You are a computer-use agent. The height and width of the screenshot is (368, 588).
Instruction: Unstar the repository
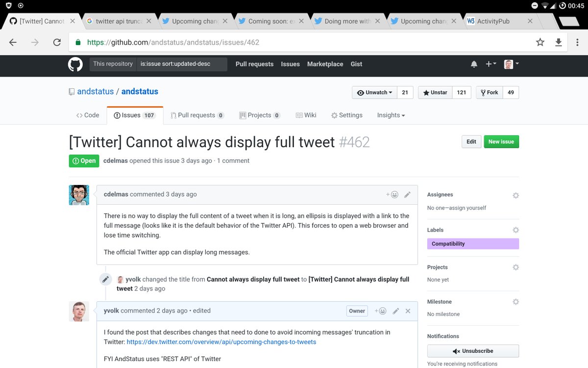tap(435, 92)
